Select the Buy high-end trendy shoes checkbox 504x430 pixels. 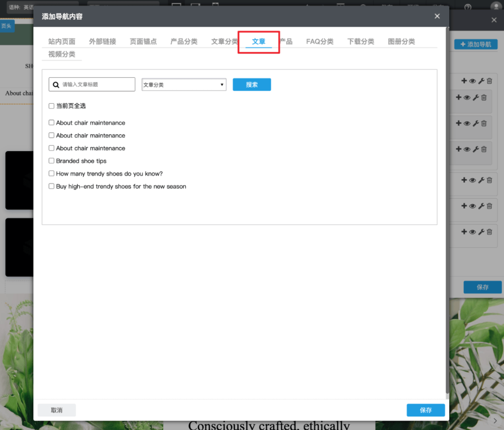51,186
